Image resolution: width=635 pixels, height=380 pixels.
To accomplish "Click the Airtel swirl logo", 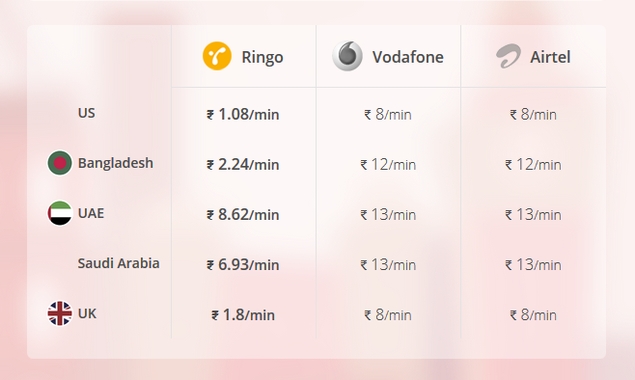I will pyautogui.click(x=508, y=56).
